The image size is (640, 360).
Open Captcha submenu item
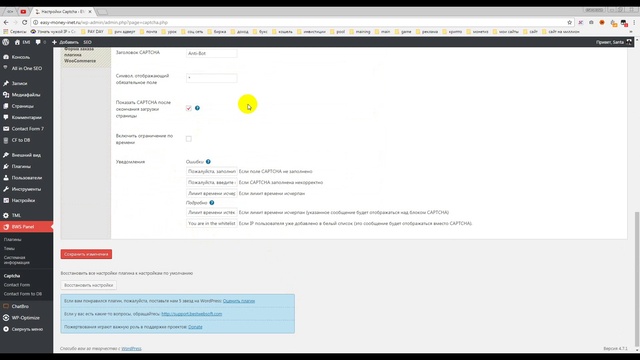coord(12,276)
